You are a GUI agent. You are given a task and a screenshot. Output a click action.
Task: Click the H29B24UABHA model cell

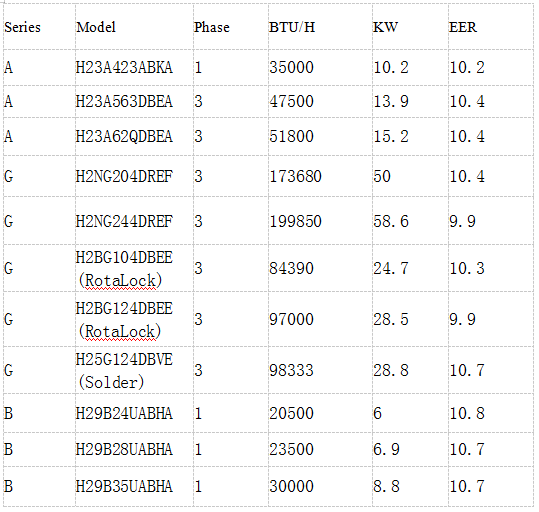134,413
